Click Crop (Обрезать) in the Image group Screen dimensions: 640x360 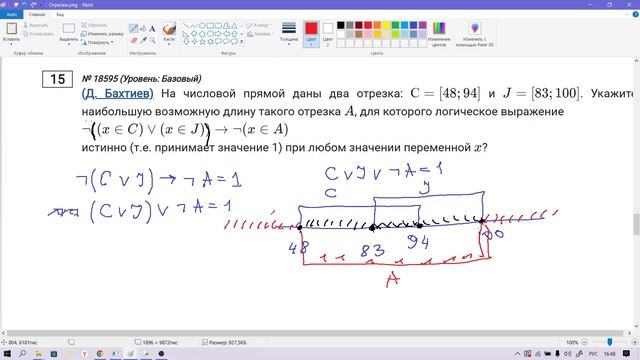94,25
